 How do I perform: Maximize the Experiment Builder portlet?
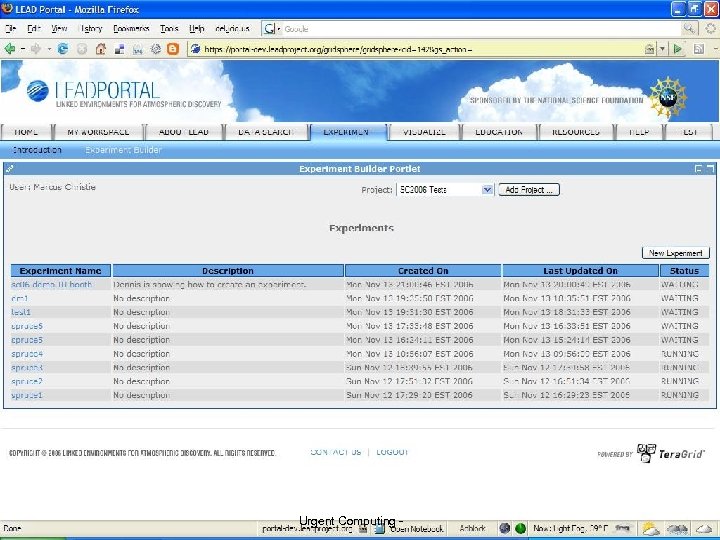pos(710,169)
